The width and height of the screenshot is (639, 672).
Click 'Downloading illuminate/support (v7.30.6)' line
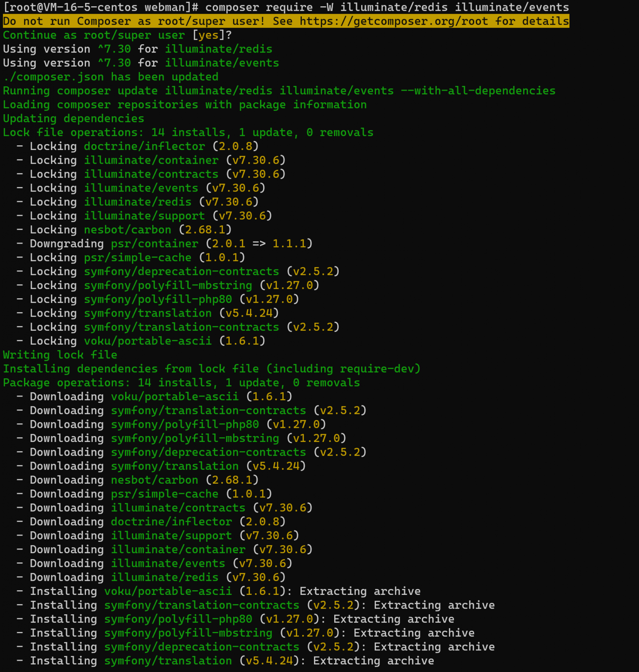tap(158, 536)
